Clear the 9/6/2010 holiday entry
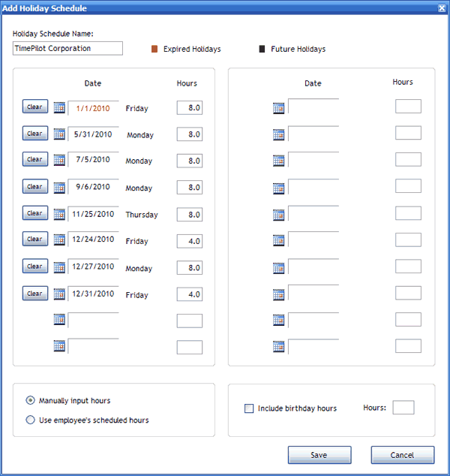Image resolution: width=450 pixels, height=476 pixels. (x=34, y=186)
